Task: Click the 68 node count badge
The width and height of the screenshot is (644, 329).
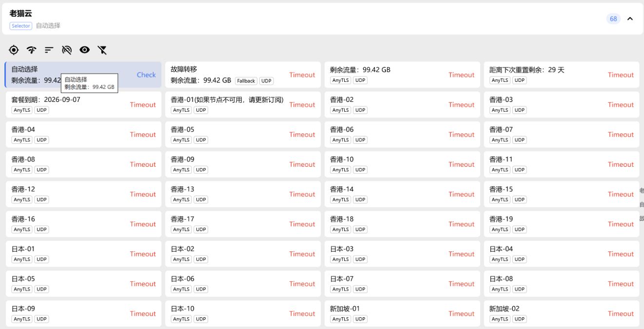Action: (613, 19)
